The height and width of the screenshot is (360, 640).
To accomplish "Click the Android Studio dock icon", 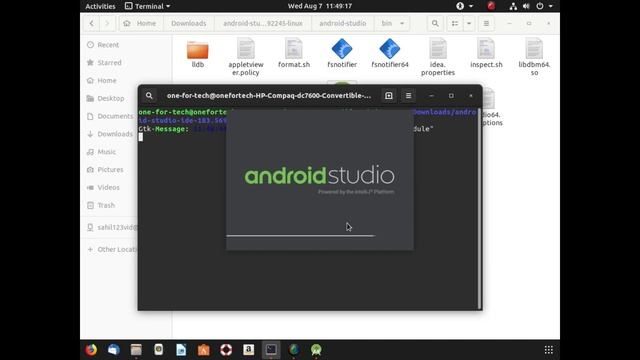I will click(x=316, y=350).
